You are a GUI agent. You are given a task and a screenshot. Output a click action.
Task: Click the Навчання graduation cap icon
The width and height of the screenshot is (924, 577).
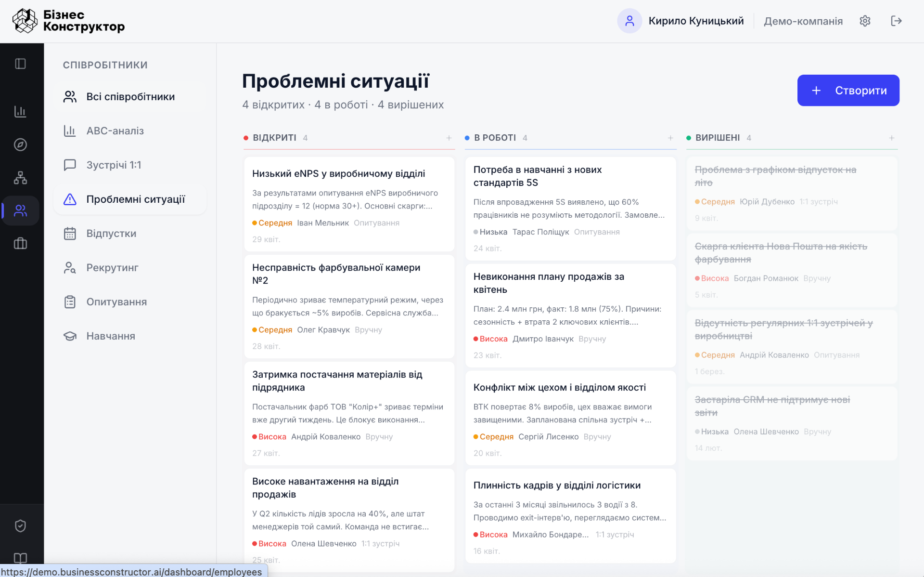click(70, 336)
